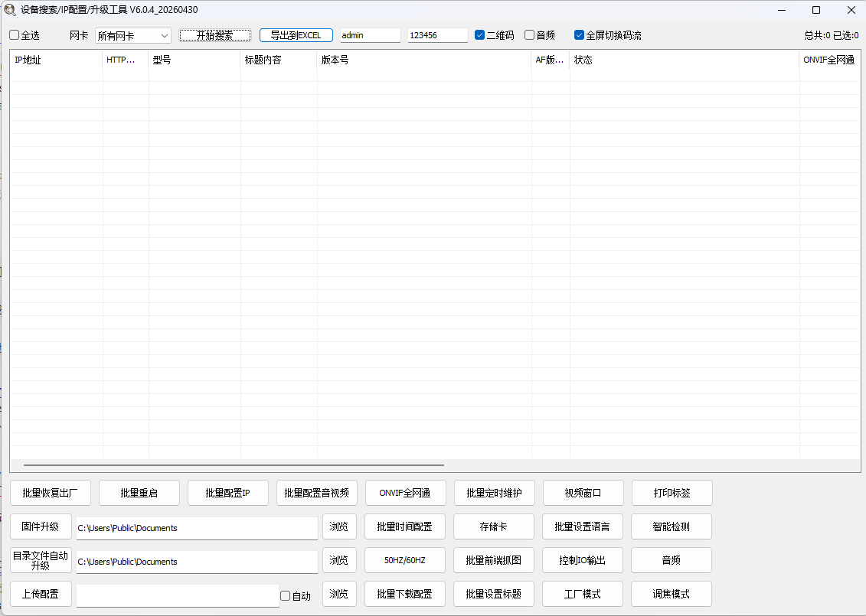The height and width of the screenshot is (616, 866).
Task: Click the horizontal scrollbar under device list
Action: pyautogui.click(x=234, y=465)
